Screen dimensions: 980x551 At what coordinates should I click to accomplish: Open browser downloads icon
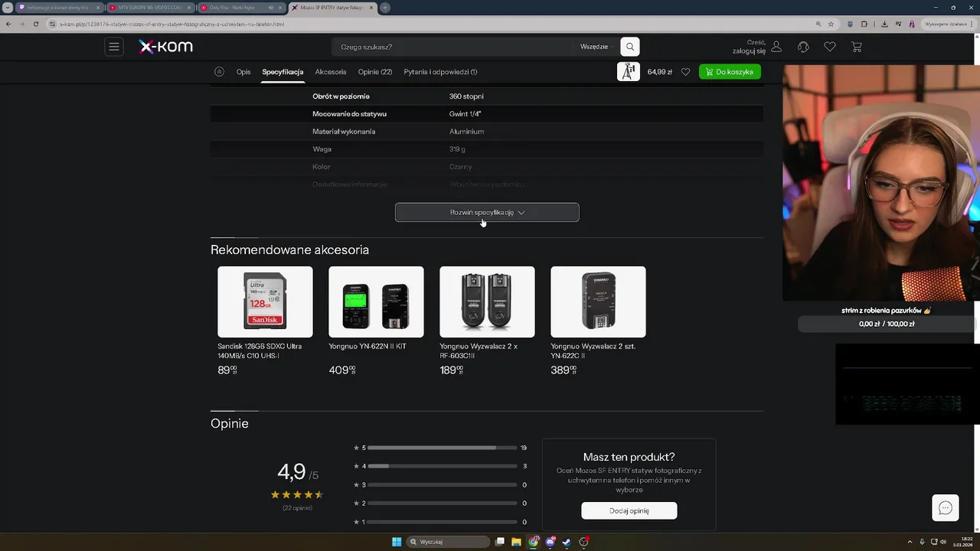884,24
